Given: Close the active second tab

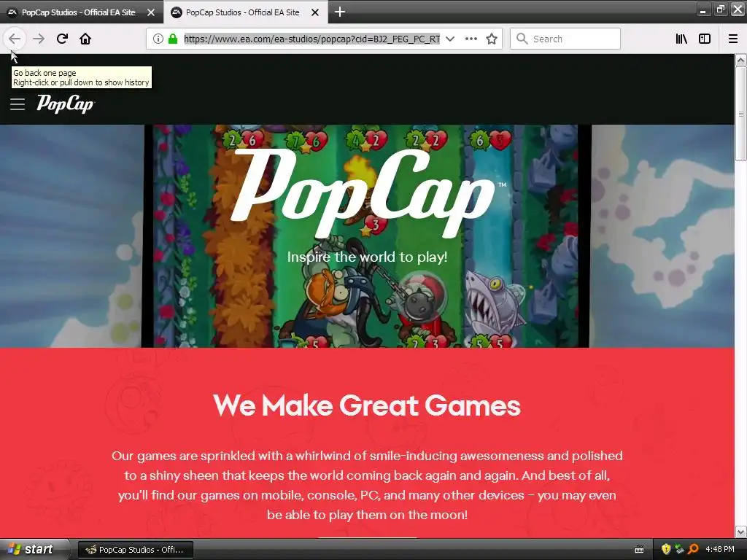Looking at the screenshot, I should click(x=315, y=12).
